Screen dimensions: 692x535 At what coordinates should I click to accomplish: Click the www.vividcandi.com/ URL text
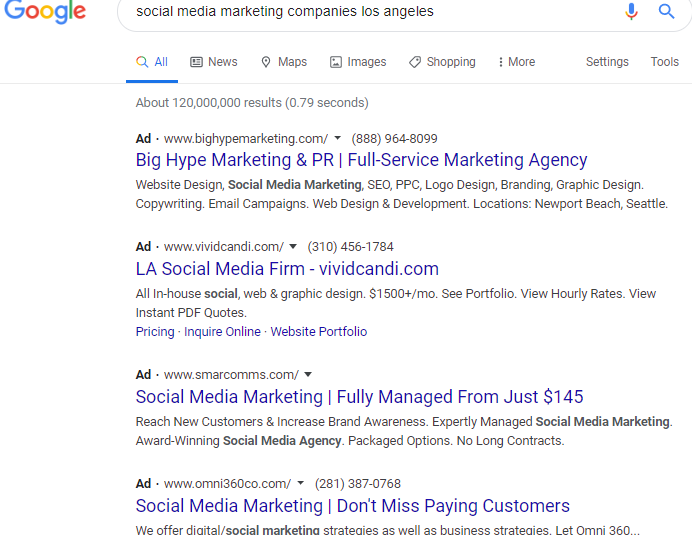(x=224, y=247)
